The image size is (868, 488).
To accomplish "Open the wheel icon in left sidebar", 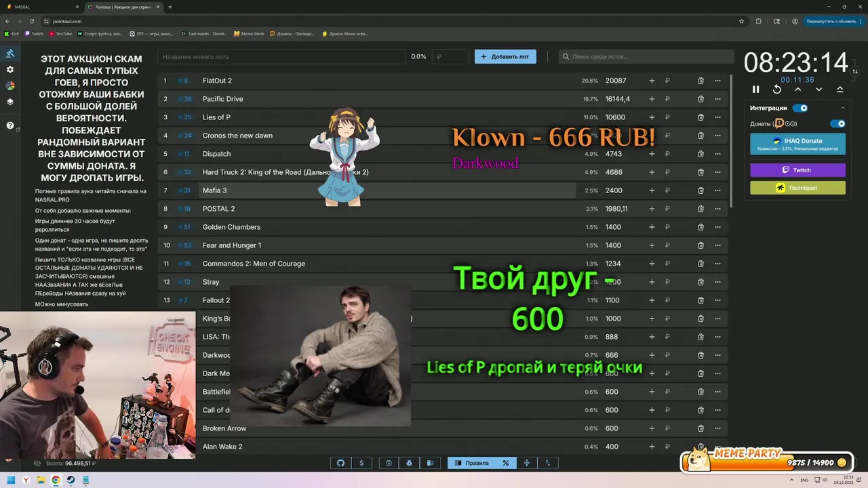I will 10,86.
